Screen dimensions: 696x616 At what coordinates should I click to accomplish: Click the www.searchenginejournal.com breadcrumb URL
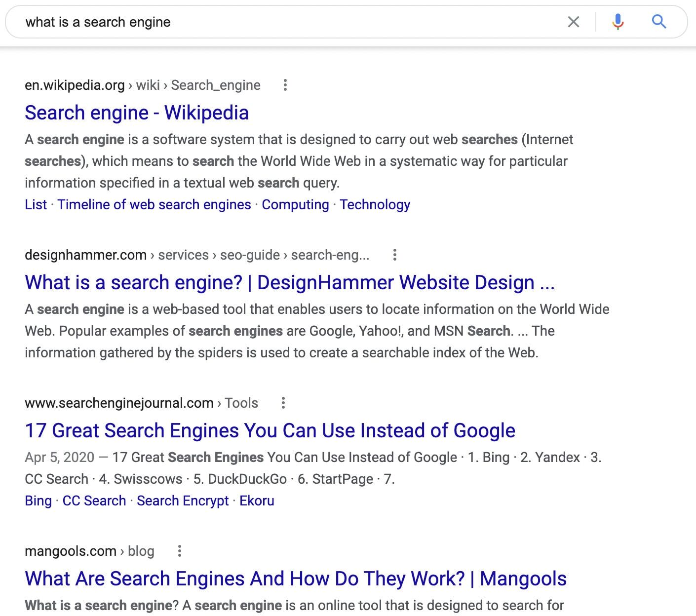[141, 403]
